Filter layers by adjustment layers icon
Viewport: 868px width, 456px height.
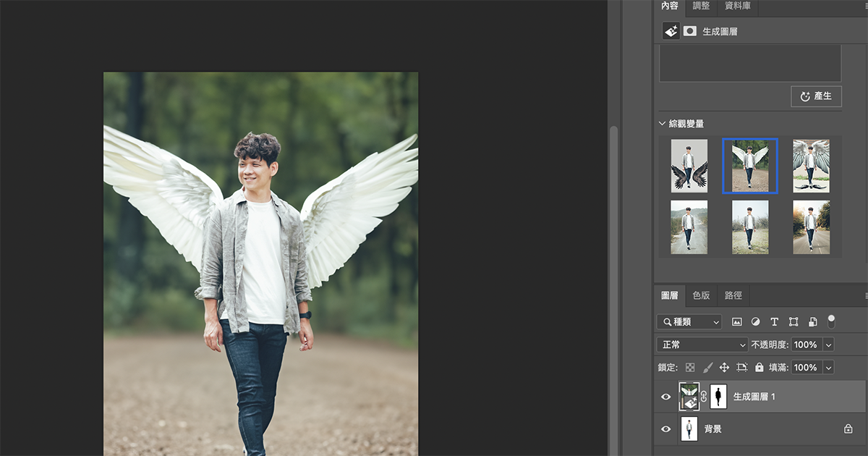756,322
